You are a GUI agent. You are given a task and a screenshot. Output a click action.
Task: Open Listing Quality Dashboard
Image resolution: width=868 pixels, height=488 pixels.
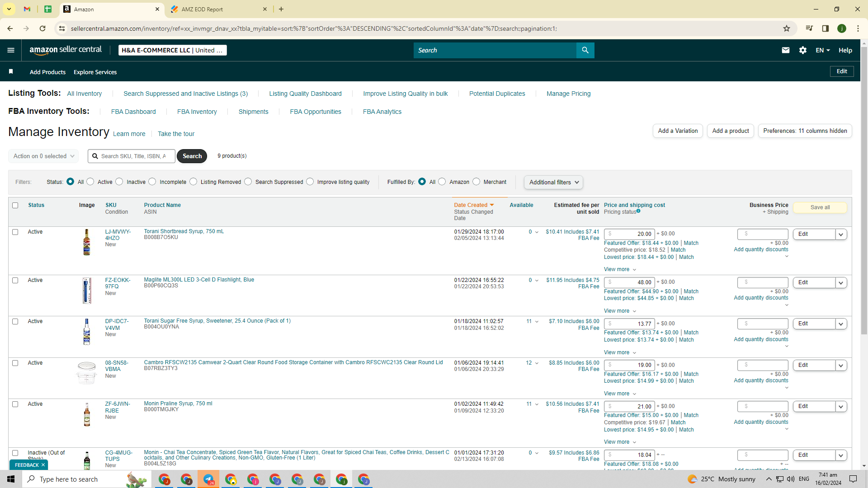(x=306, y=94)
